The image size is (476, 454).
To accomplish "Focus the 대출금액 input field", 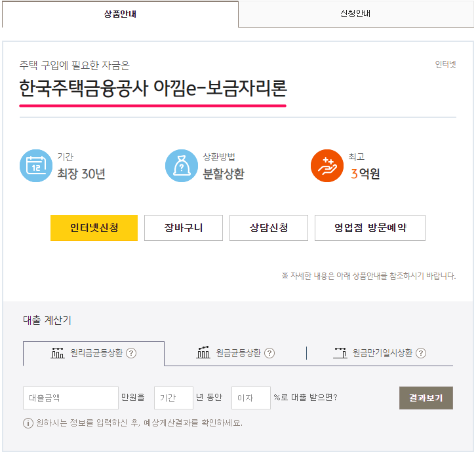I will 71,398.
